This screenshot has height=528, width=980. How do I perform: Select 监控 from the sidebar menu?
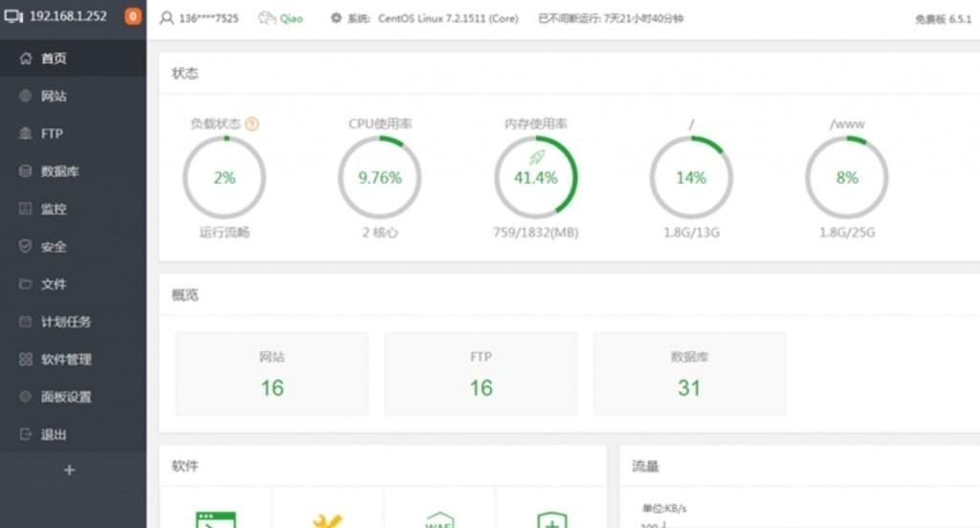pos(54,209)
